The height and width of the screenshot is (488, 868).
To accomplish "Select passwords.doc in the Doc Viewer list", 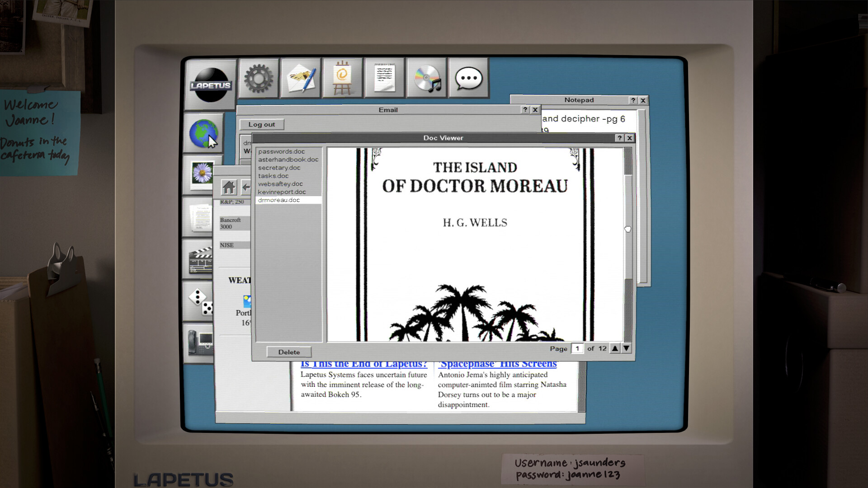I will point(280,151).
